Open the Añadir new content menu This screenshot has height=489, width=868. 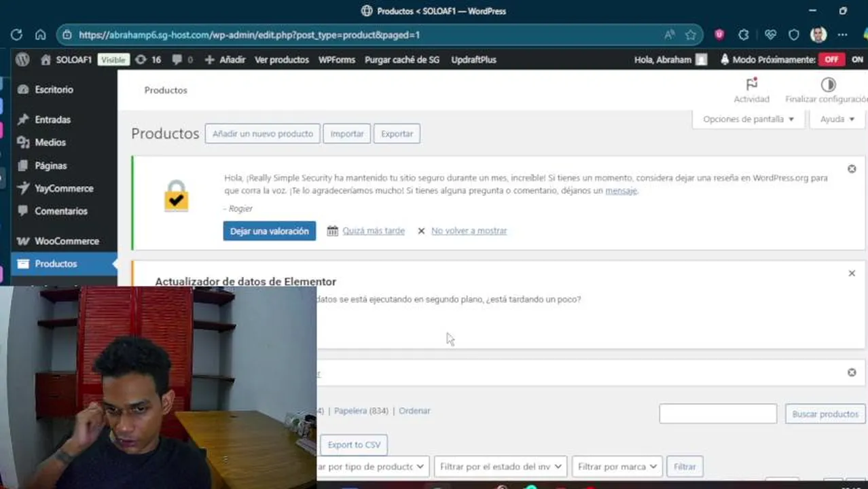225,60
